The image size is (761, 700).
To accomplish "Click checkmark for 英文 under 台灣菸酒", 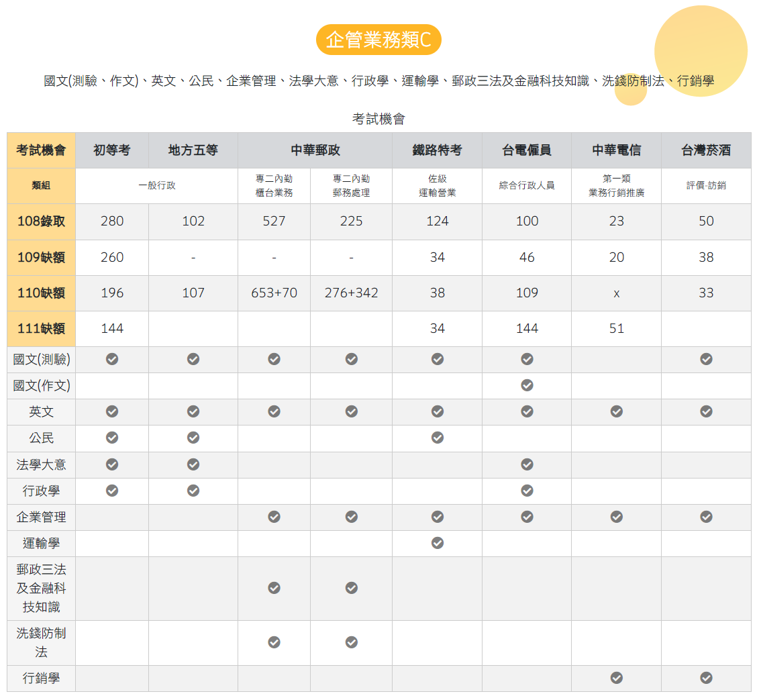I will (x=706, y=411).
